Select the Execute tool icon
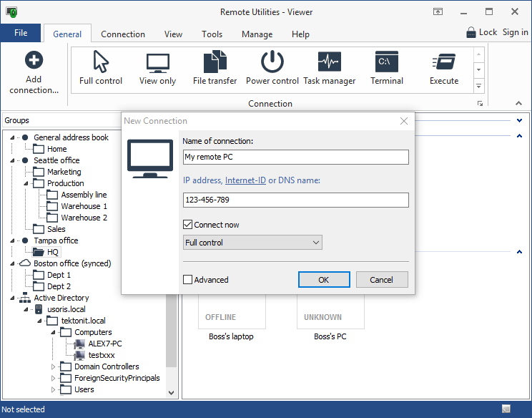Viewport: 532px width, 418px height. click(x=444, y=62)
